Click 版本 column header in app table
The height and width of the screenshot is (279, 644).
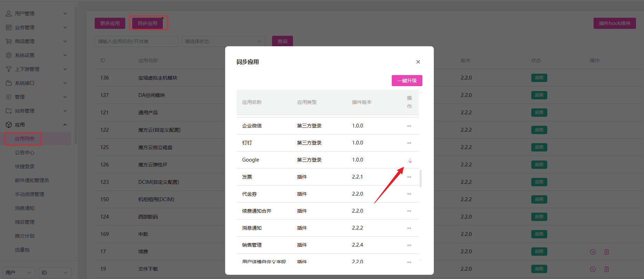click(466, 60)
